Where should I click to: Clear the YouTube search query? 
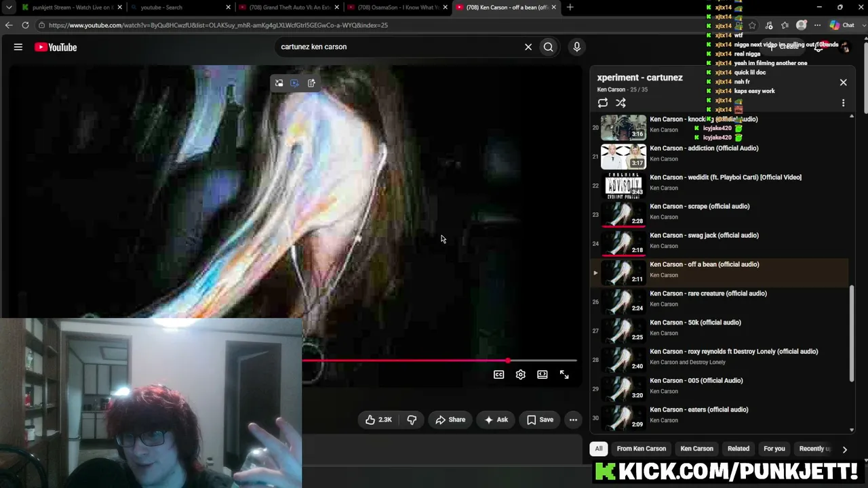(528, 47)
